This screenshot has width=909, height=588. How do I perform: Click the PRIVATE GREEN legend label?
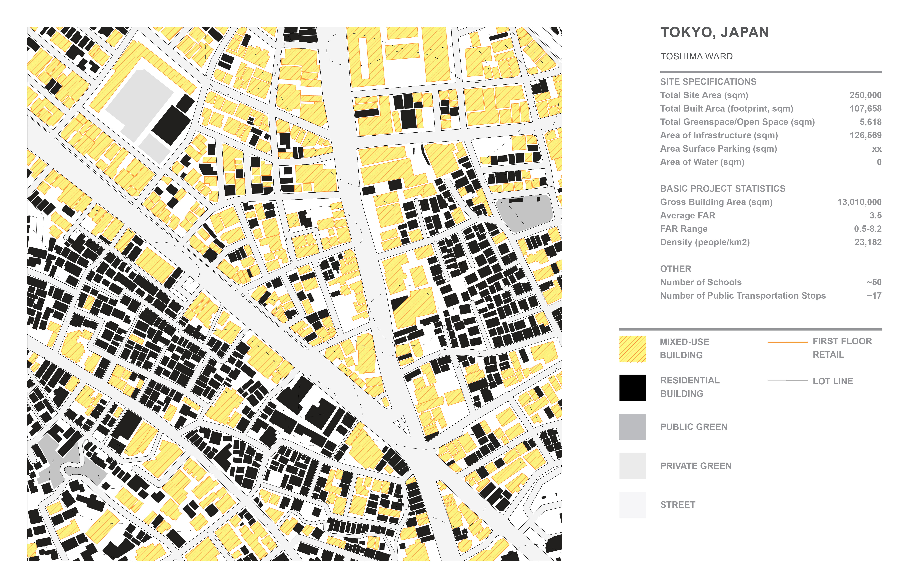click(696, 466)
